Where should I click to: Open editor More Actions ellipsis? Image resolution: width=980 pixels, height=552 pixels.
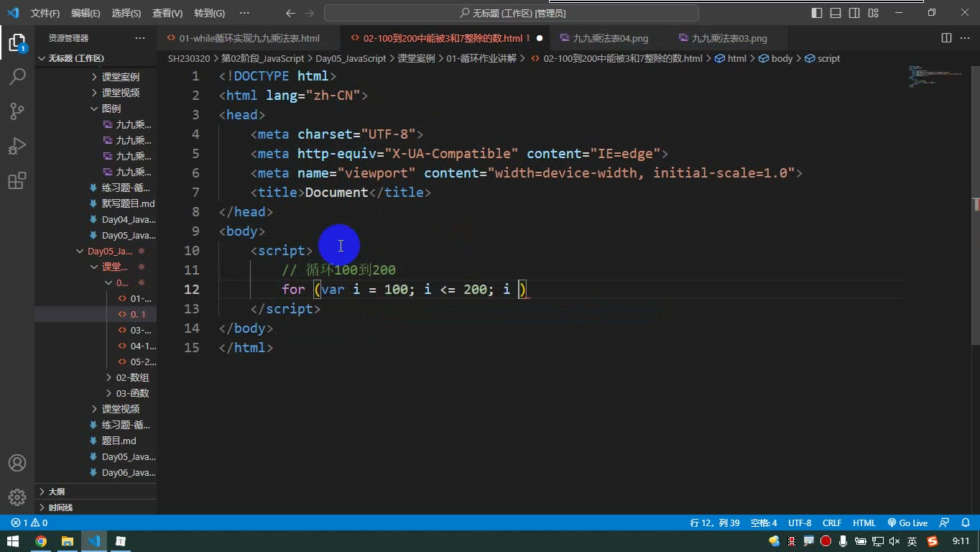pyautogui.click(x=965, y=38)
